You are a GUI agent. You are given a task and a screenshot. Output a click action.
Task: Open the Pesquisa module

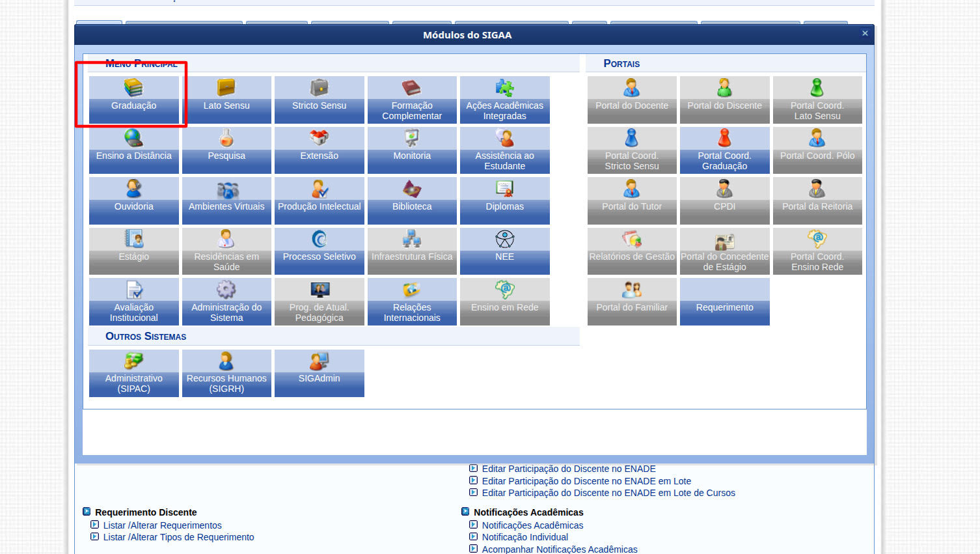(x=226, y=150)
